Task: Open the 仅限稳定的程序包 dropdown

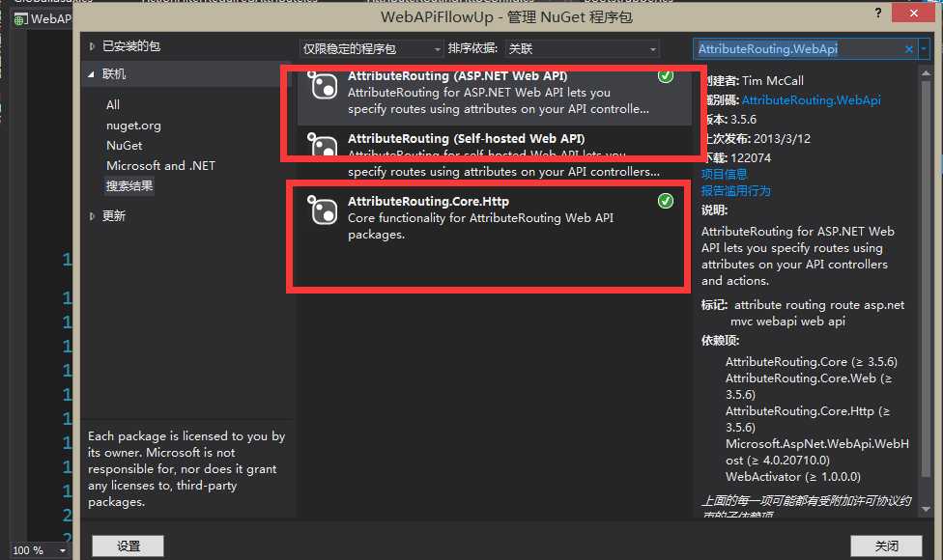Action: (x=371, y=48)
